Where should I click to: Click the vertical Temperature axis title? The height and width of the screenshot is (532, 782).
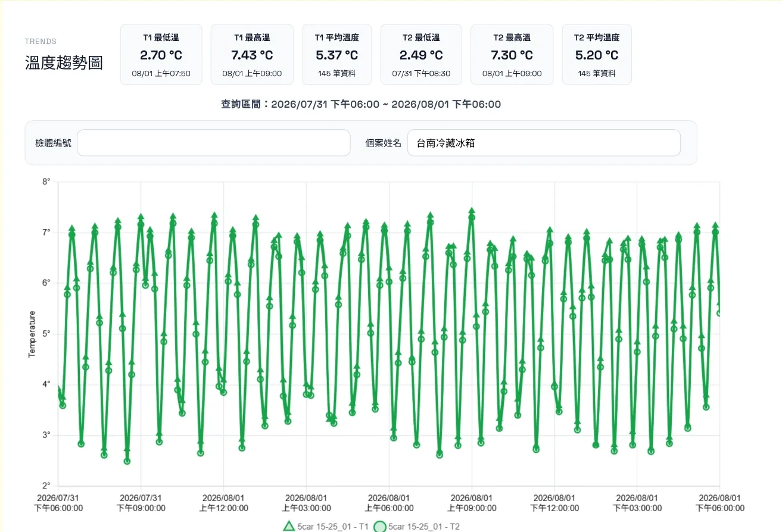tap(32, 334)
